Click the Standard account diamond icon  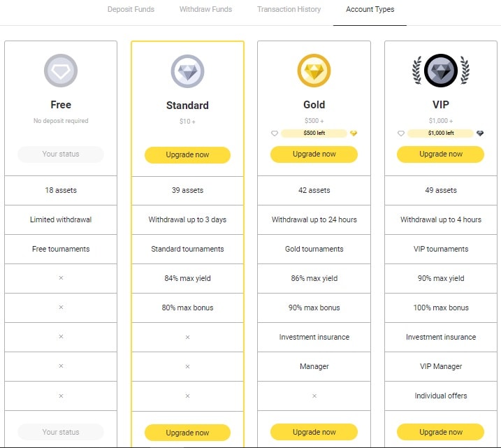pos(187,71)
